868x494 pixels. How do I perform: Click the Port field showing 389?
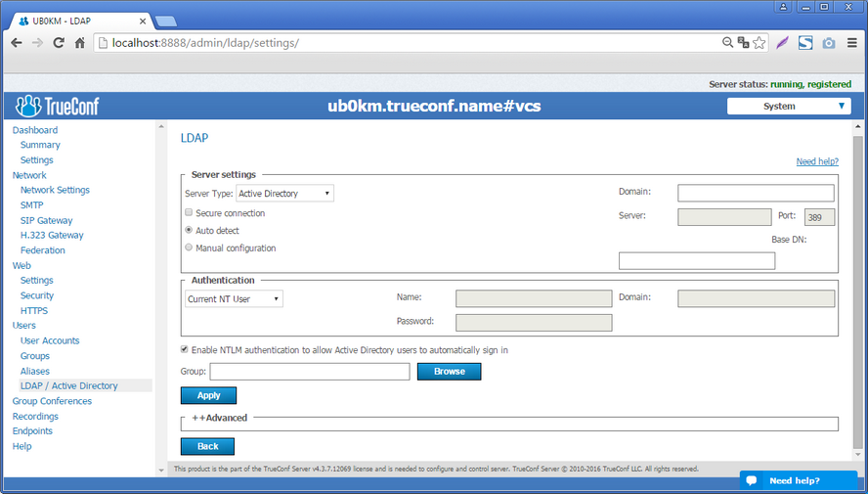point(819,217)
